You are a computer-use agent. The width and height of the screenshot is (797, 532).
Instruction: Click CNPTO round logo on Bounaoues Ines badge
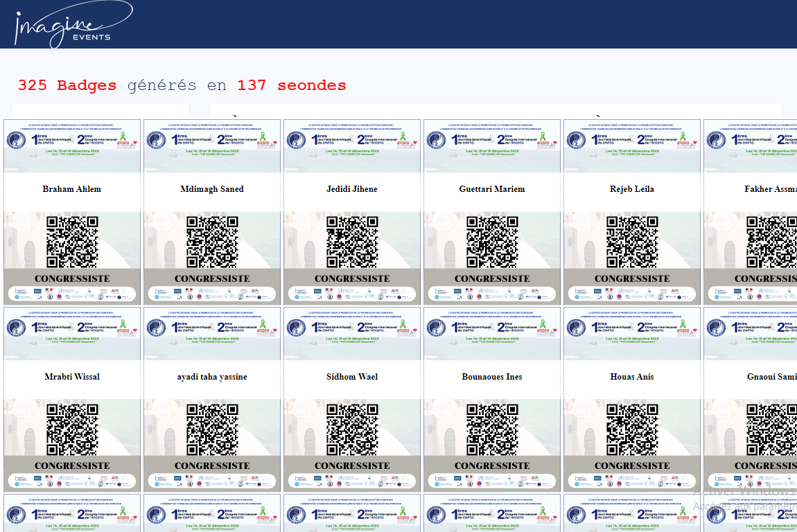point(436,327)
